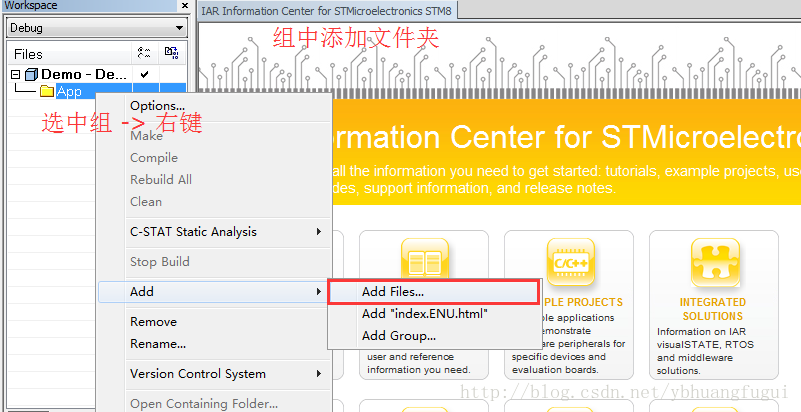
Task: Close the Workspace panel
Action: coord(185,6)
